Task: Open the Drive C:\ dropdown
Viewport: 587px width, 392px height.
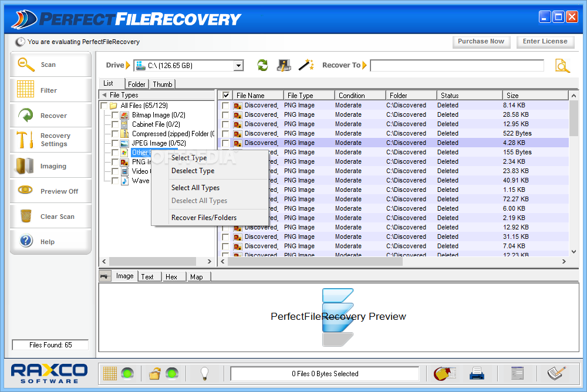Action: coord(238,66)
